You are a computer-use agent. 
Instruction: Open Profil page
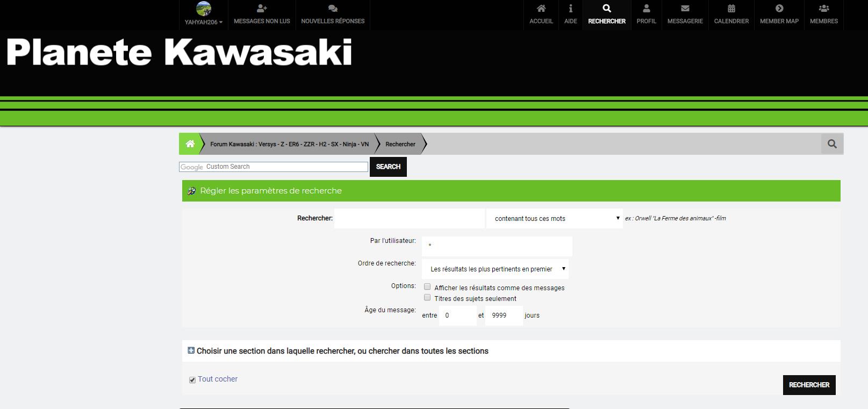click(x=647, y=15)
